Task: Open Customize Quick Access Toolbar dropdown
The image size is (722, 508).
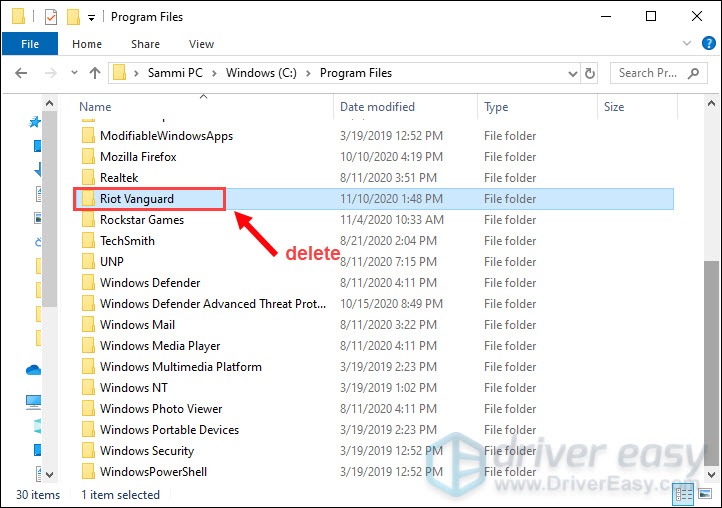Action: 92,18
